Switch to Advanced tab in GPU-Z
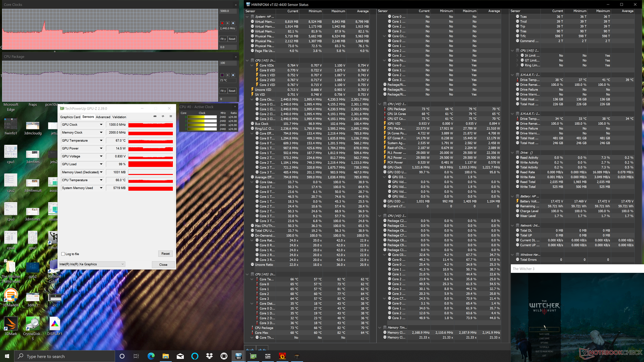 tap(103, 117)
